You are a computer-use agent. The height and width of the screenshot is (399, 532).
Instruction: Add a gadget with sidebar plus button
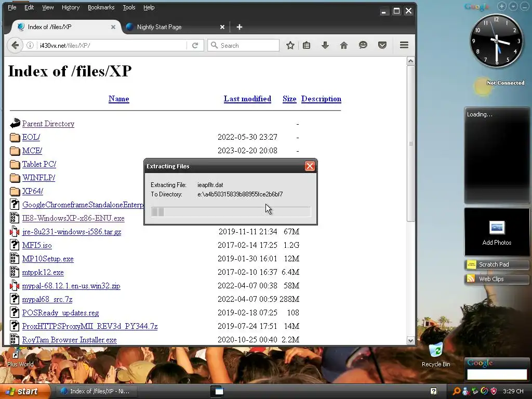pos(501,6)
